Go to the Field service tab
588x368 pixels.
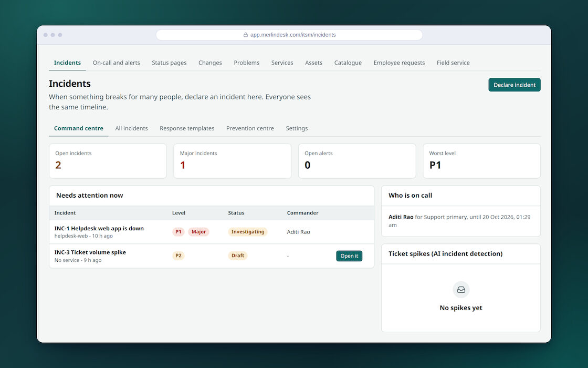453,63
